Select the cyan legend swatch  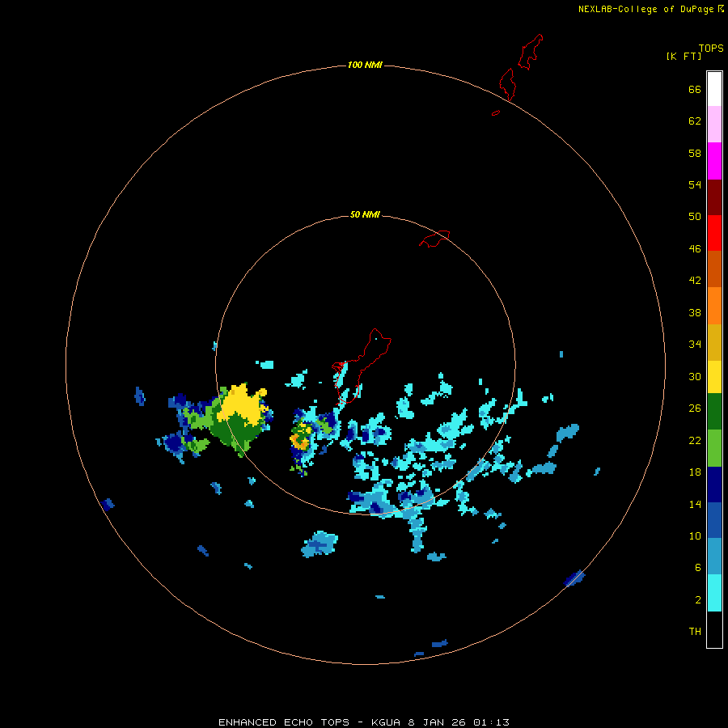pyautogui.click(x=714, y=593)
